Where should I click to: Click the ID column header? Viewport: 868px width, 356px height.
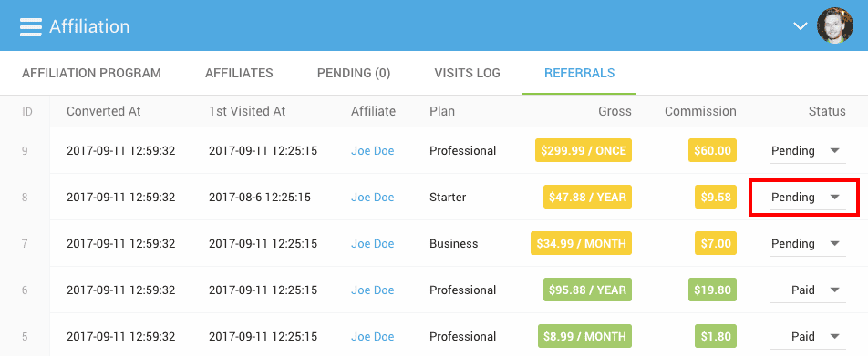(x=27, y=112)
